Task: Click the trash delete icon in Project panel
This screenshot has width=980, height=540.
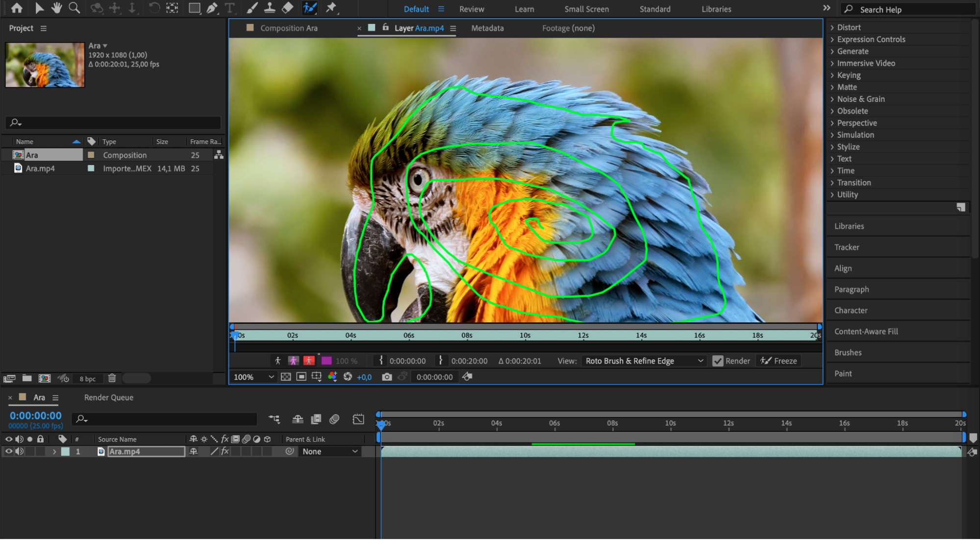Action: (112, 378)
